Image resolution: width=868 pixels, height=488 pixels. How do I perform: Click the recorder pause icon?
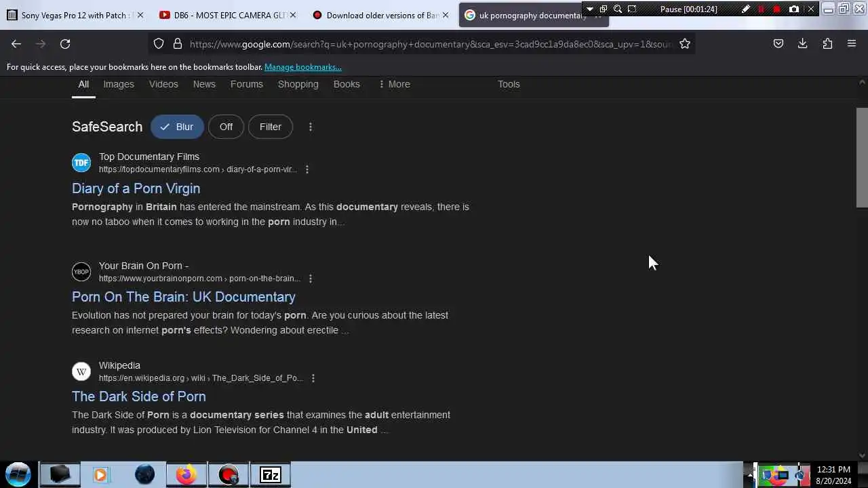click(762, 9)
